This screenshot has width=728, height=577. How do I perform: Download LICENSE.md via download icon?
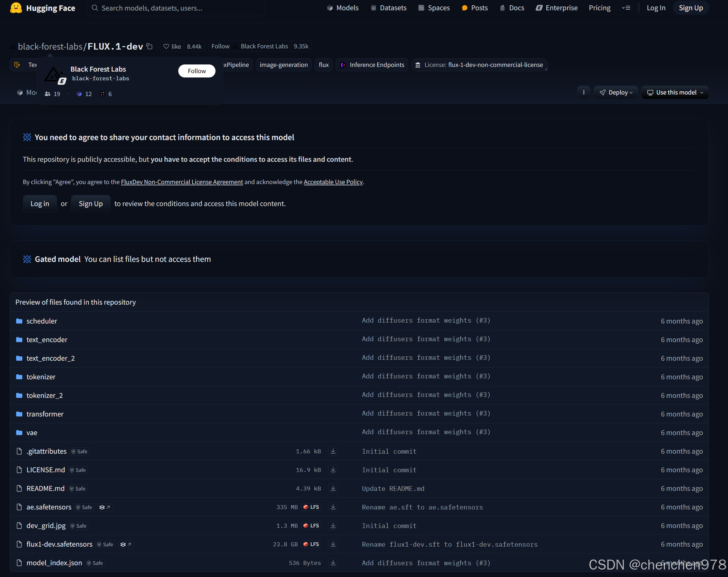tap(333, 470)
